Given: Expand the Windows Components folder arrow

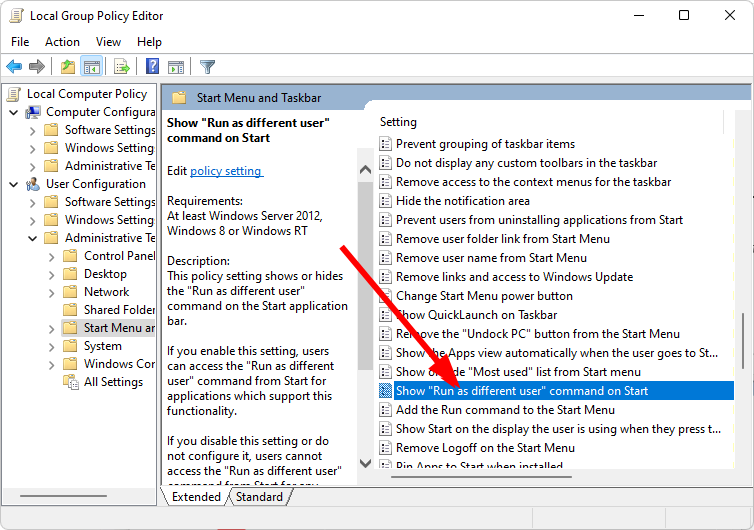Looking at the screenshot, I should click(51, 364).
